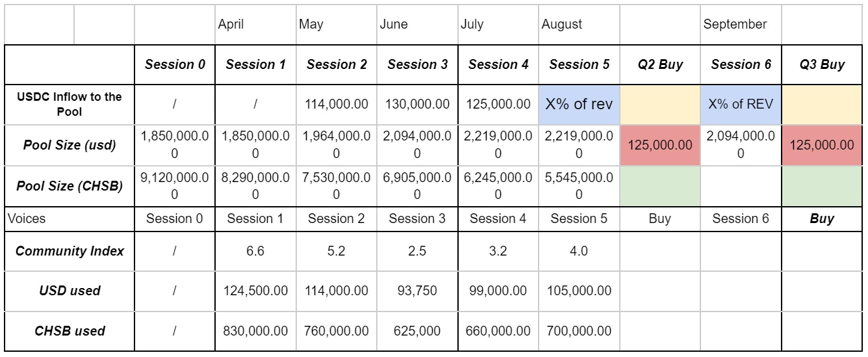Select the USDC Inflow to the Pool row label
The width and height of the screenshot is (868, 357).
click(70, 104)
